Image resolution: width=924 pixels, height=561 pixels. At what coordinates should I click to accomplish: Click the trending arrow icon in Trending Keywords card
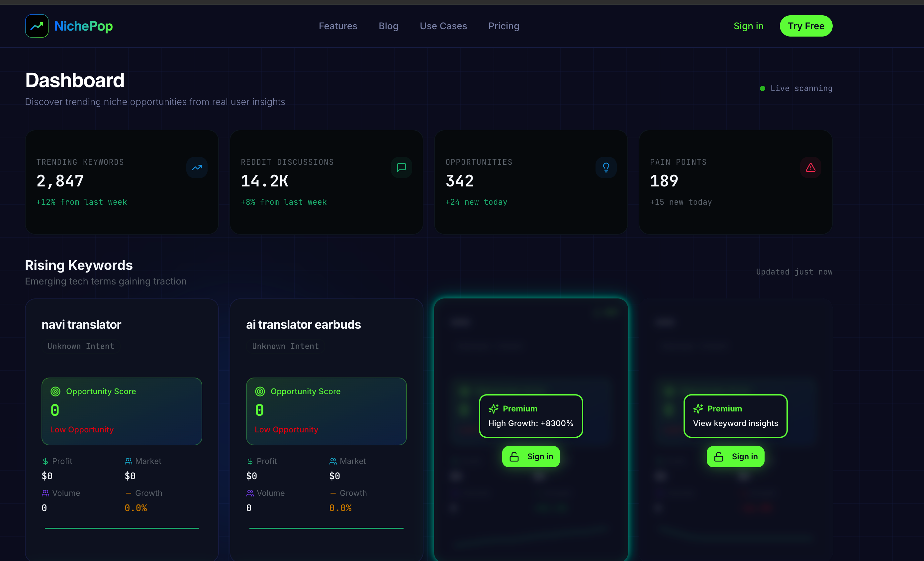pos(197,168)
